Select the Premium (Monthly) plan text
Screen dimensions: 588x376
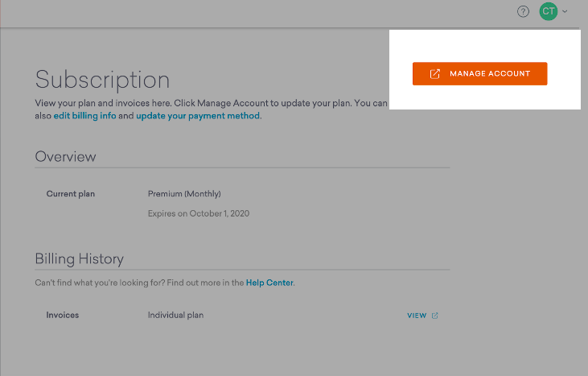(184, 194)
